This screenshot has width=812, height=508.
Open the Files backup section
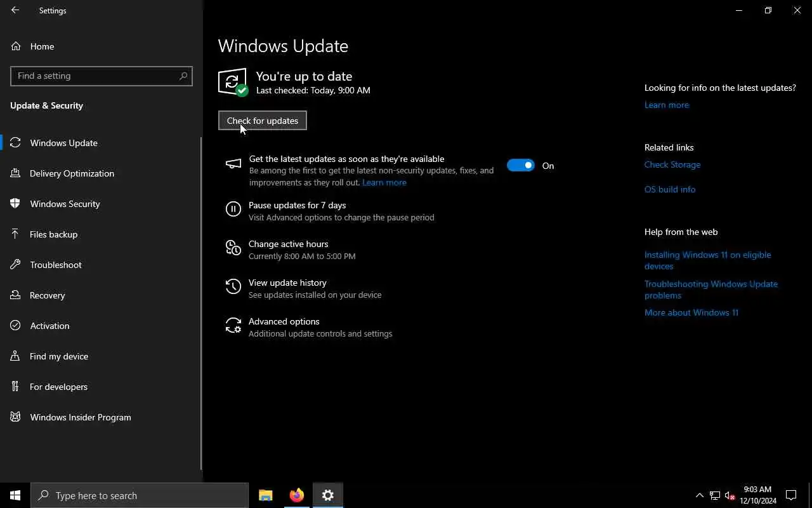(100, 234)
